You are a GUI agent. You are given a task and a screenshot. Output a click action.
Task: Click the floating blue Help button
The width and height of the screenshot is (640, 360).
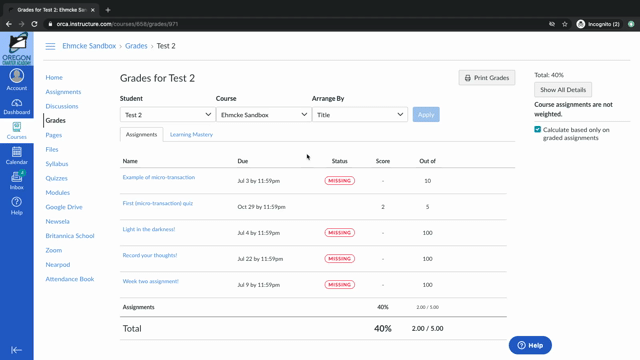click(530, 345)
